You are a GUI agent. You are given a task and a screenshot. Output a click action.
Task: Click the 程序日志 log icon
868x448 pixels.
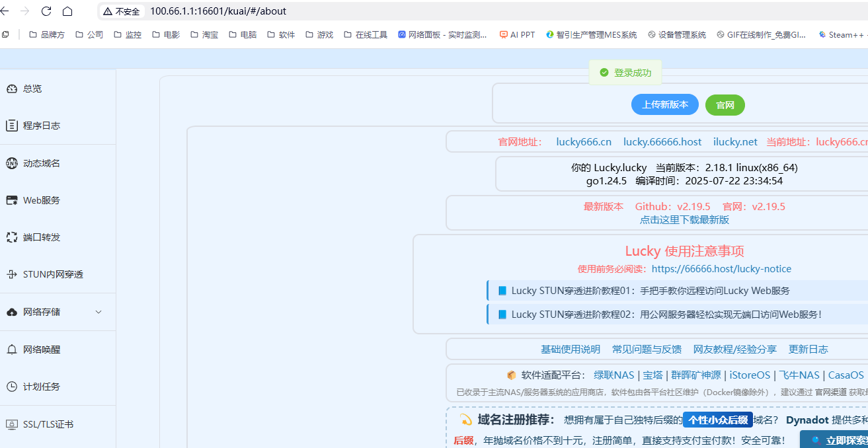[12, 126]
